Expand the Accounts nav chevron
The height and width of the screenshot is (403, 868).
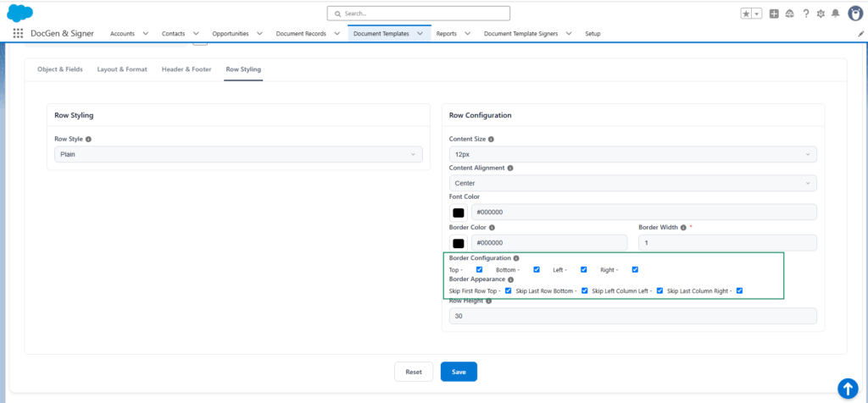click(146, 34)
